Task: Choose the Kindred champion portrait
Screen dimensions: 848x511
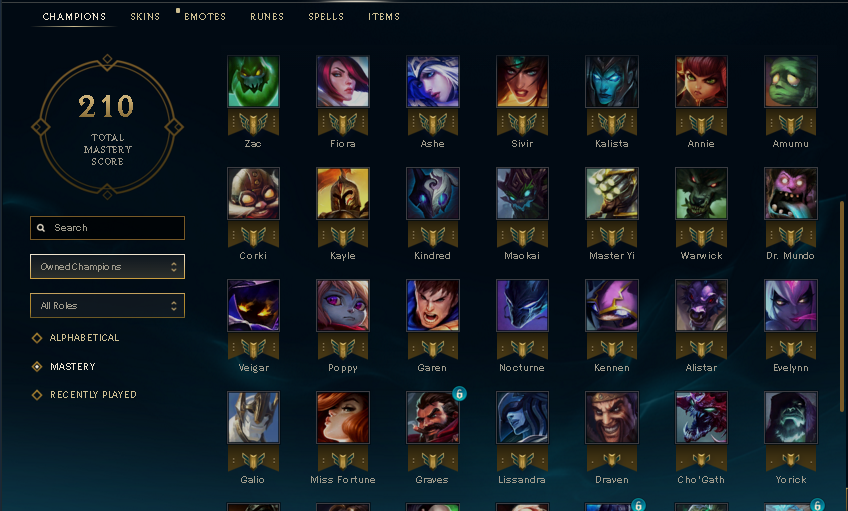Action: point(433,193)
